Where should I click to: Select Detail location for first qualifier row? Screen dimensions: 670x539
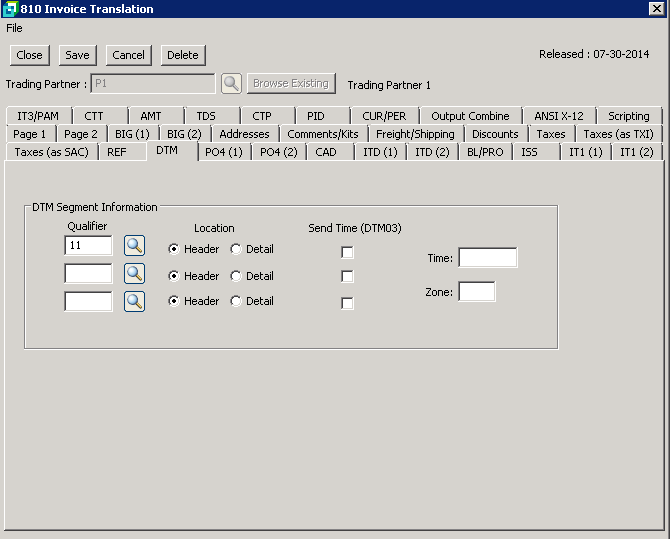click(x=236, y=249)
